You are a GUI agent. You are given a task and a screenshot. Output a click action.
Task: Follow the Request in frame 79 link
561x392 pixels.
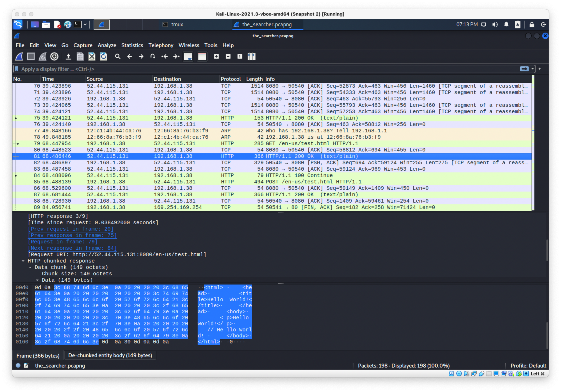pyautogui.click(x=63, y=242)
